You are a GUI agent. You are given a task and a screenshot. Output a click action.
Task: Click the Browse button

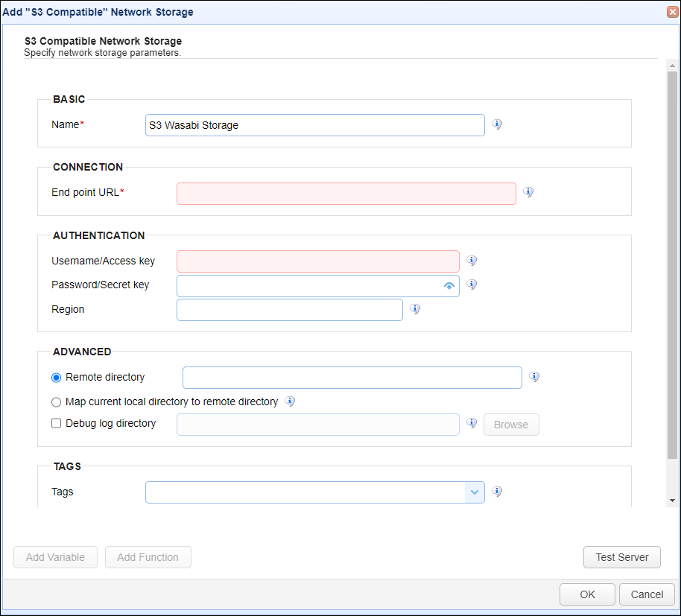point(511,425)
